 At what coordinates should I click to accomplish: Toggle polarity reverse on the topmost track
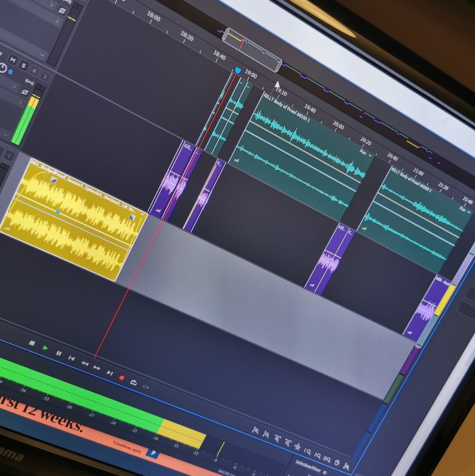click(x=62, y=10)
